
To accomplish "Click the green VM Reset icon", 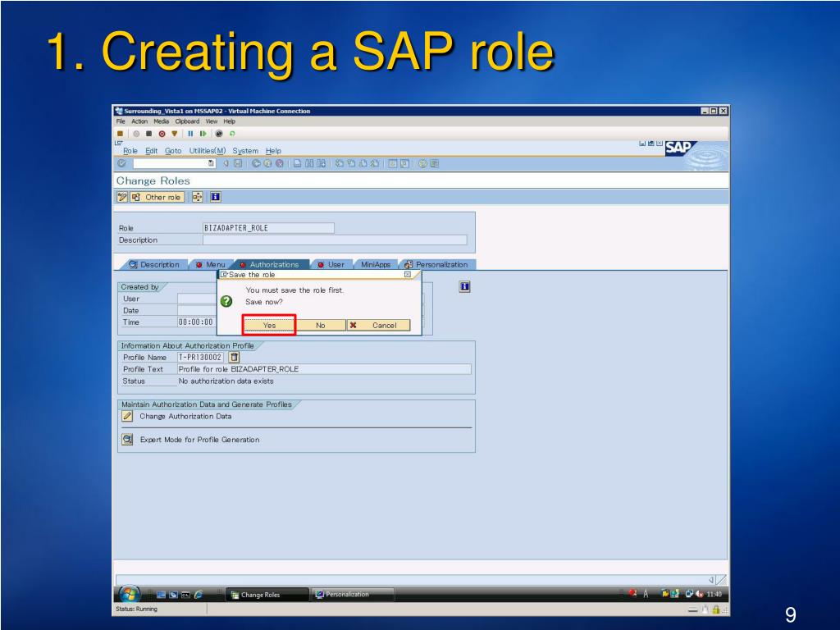I will coord(203,134).
